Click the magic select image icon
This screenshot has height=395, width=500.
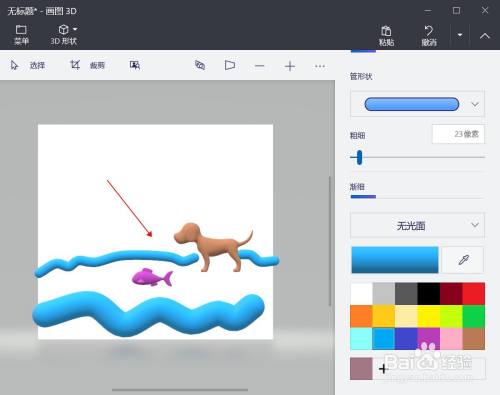click(135, 65)
